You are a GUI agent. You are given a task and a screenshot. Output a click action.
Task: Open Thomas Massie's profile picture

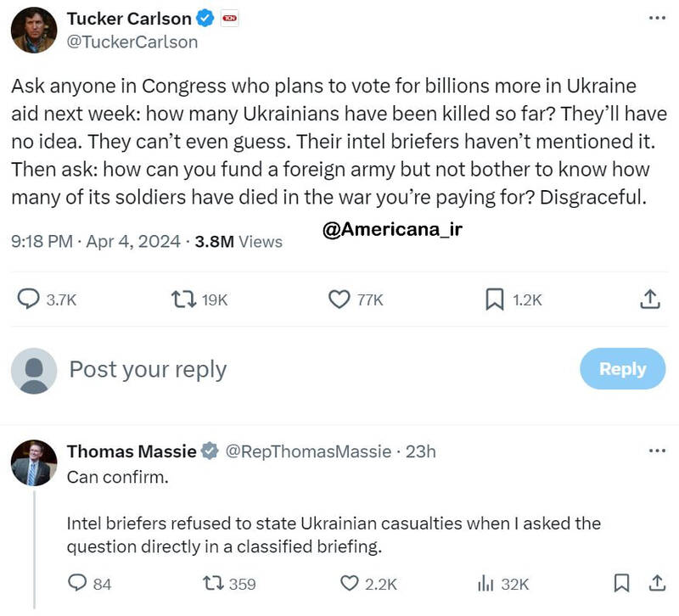point(34,463)
